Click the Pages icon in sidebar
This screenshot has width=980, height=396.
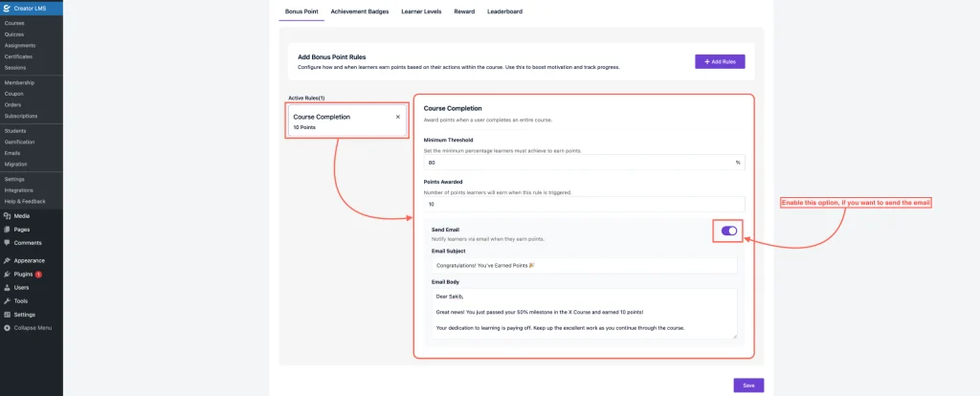pyautogui.click(x=8, y=230)
